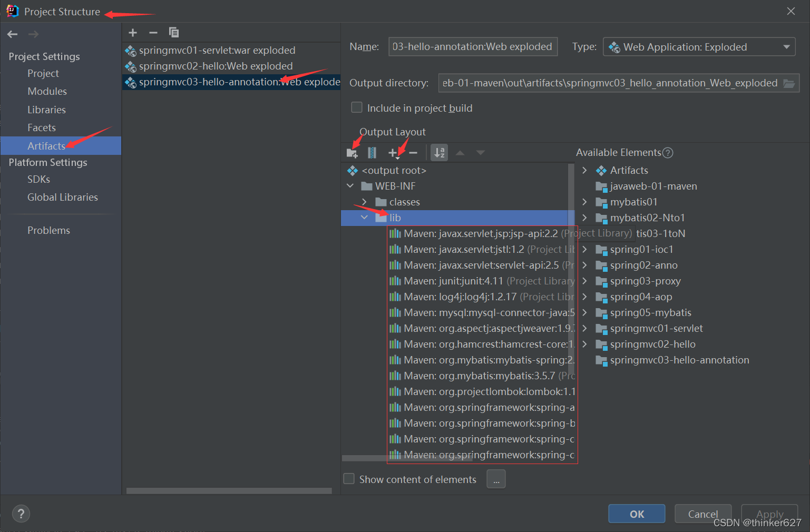
Task: Click the ellipsis button beside Show content
Action: pyautogui.click(x=496, y=479)
